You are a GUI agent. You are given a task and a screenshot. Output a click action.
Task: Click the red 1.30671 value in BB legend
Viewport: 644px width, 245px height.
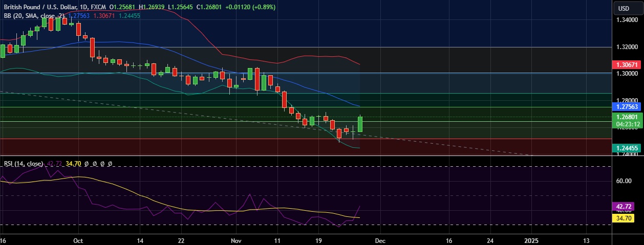[104, 16]
